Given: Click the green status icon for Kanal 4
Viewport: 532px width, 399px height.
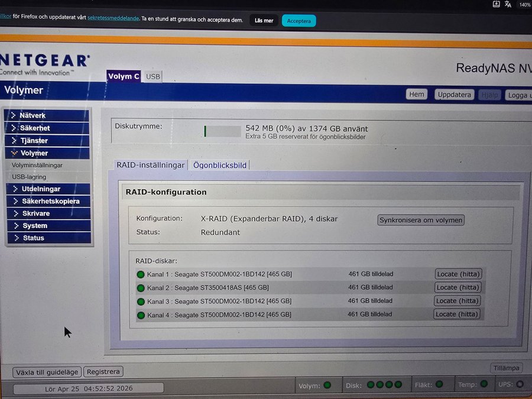Looking at the screenshot, I should [141, 315].
